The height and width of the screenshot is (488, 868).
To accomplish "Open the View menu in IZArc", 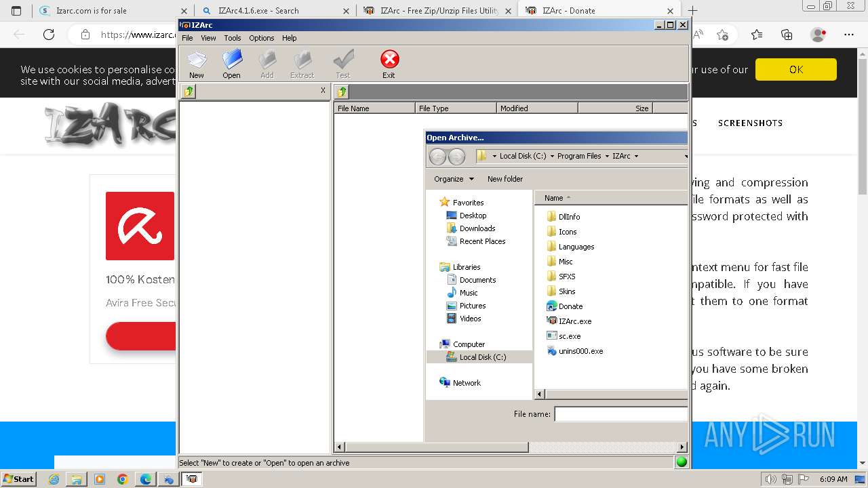I will pyautogui.click(x=208, y=38).
